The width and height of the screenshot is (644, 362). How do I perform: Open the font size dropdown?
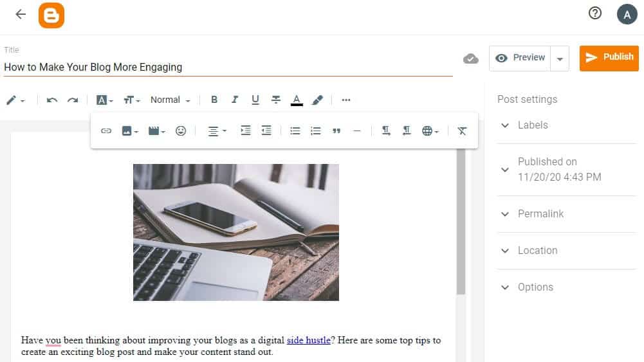[x=131, y=100]
